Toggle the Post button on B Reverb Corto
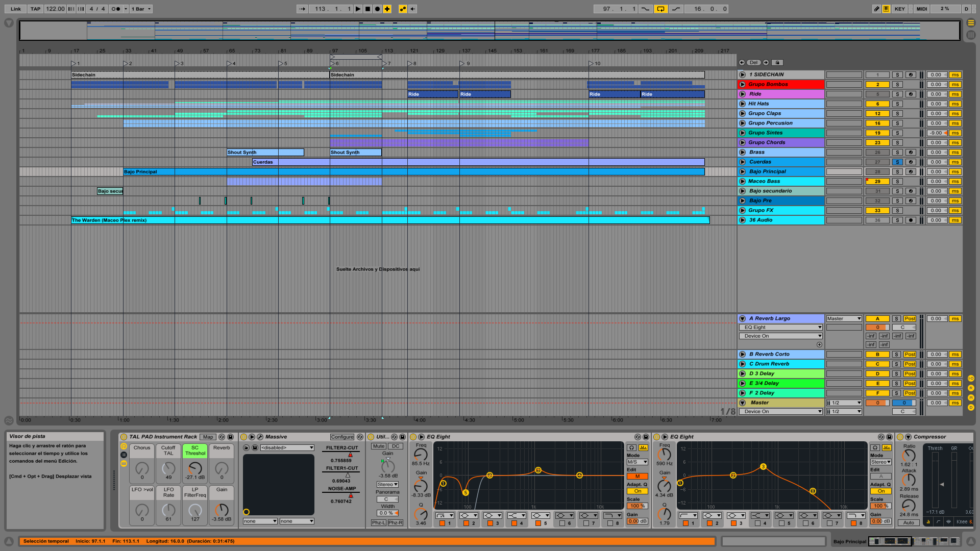The image size is (980, 551). [x=910, y=354]
